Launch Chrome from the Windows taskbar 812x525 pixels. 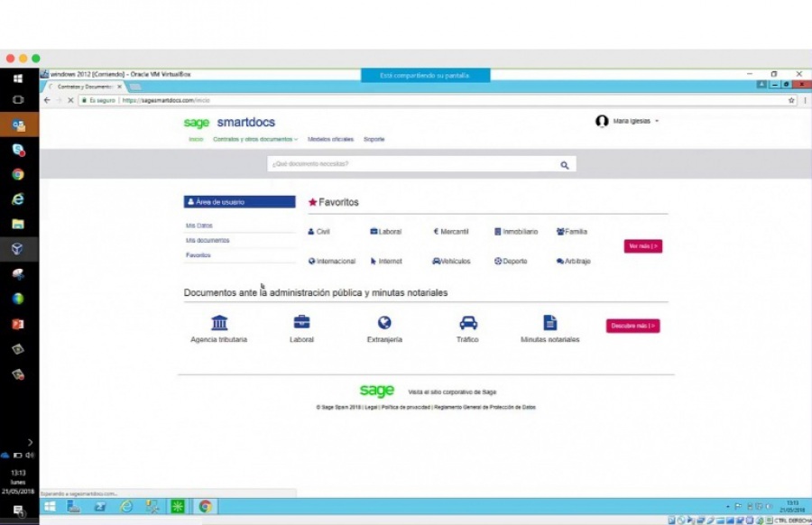click(x=206, y=506)
